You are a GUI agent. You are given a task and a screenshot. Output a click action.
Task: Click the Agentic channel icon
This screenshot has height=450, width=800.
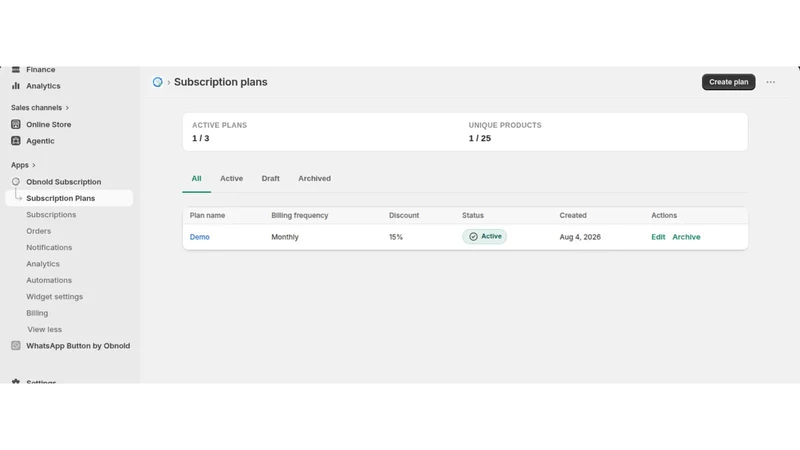(x=16, y=141)
